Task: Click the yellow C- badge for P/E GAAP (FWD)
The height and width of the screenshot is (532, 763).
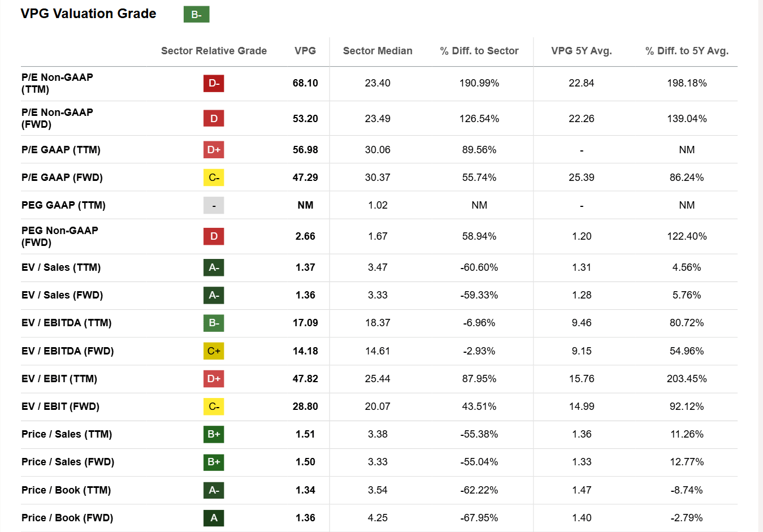Action: pyautogui.click(x=214, y=178)
